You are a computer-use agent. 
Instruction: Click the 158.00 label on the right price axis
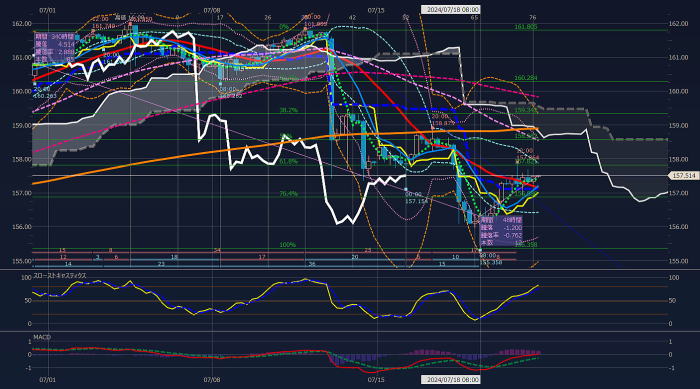click(x=678, y=159)
